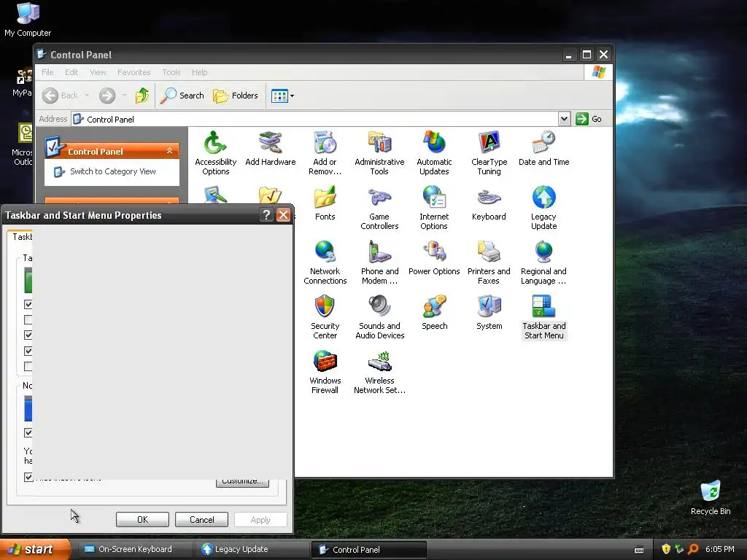Image resolution: width=747 pixels, height=560 pixels.
Task: Toggle the hide inactive icons checkbox
Action: [x=28, y=477]
